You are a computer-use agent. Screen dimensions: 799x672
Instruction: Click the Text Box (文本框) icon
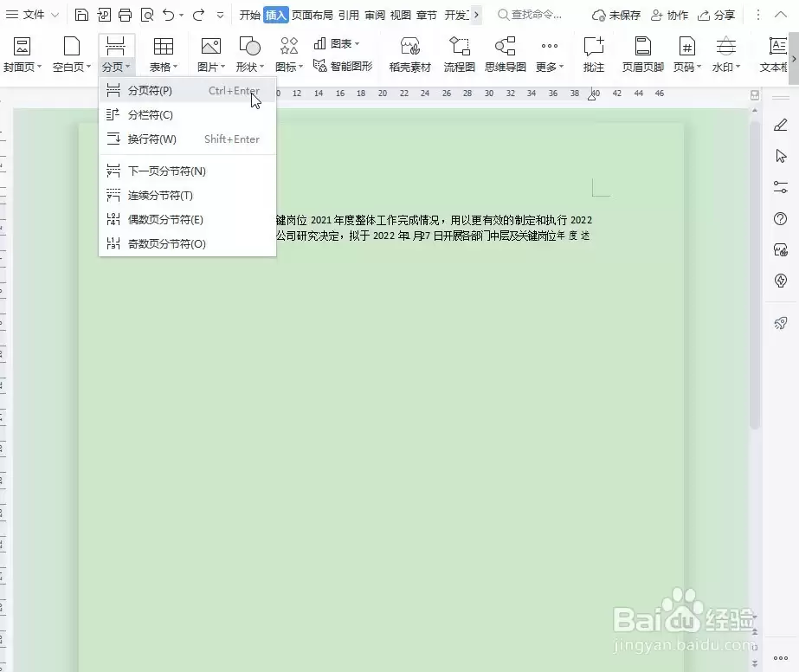coord(777,47)
